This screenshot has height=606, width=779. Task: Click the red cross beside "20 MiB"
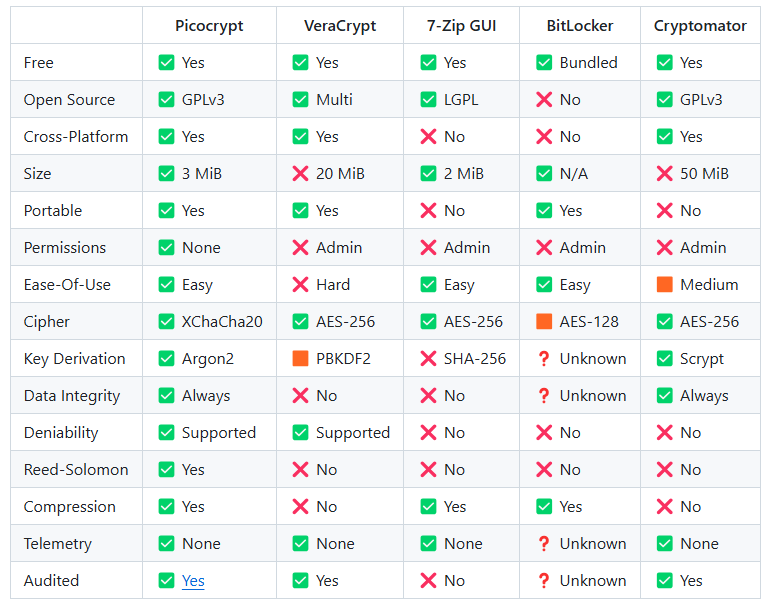[300, 174]
